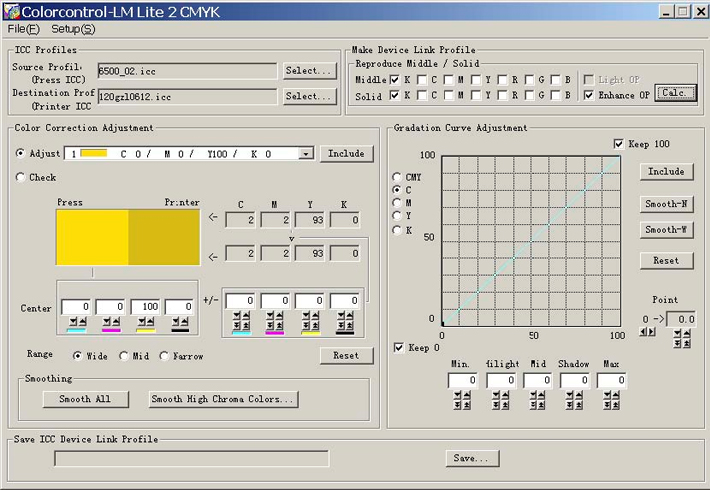710x490 pixels.
Task: Open Smooth High Chroma Colors dialog
Action: [224, 399]
